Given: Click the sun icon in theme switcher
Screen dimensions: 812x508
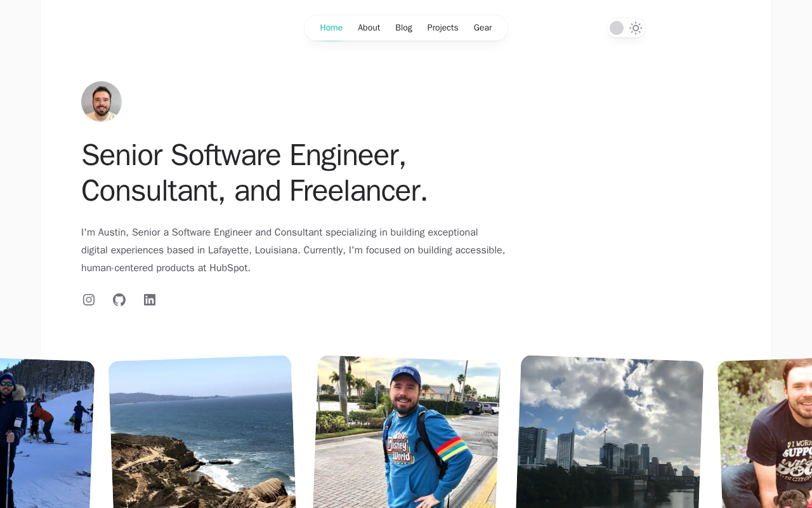Looking at the screenshot, I should [636, 28].
